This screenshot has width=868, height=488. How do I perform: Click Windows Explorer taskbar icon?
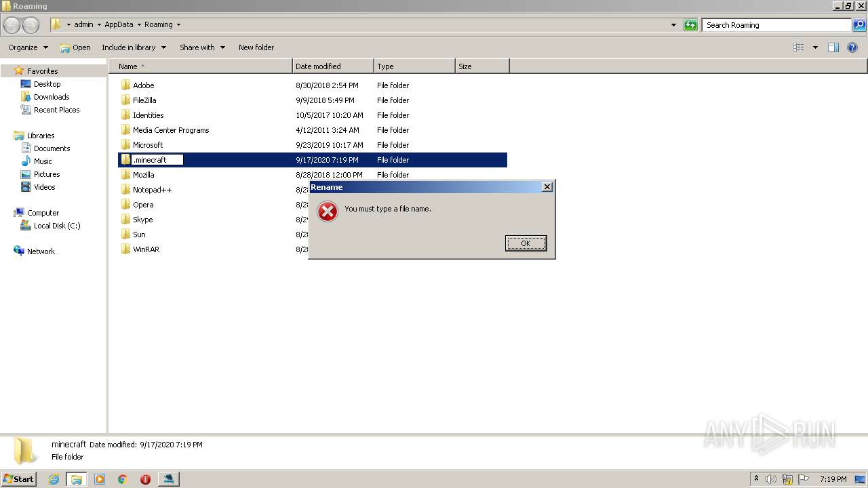click(77, 479)
